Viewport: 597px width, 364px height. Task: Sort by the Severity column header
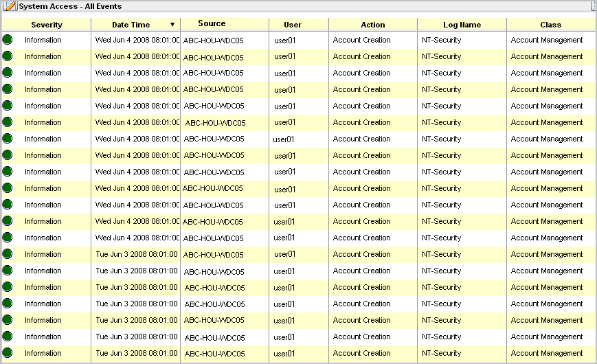[x=47, y=25]
